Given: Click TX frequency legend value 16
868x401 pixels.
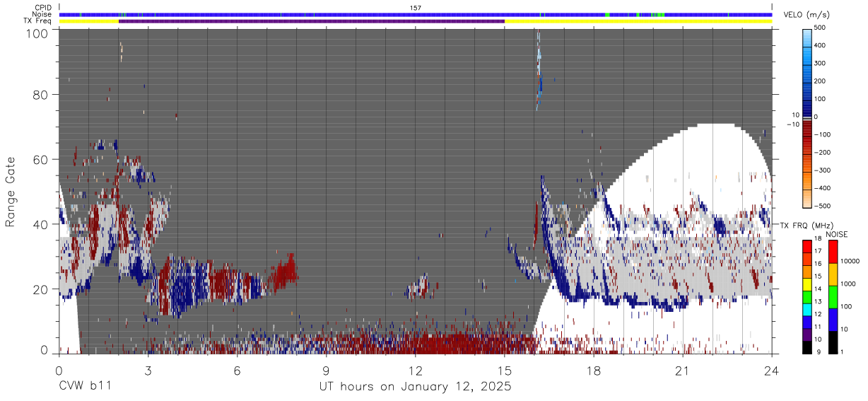Looking at the screenshot, I should tap(818, 263).
